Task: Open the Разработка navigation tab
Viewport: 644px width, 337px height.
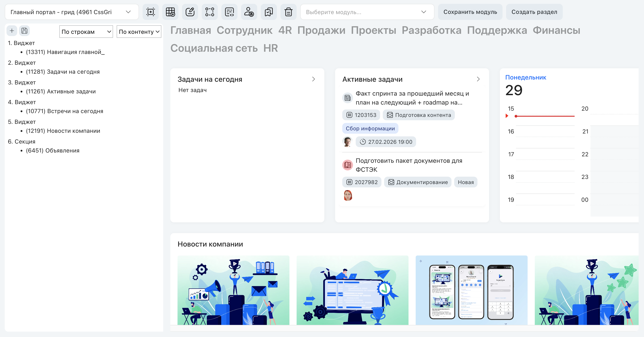Action: coord(432,30)
